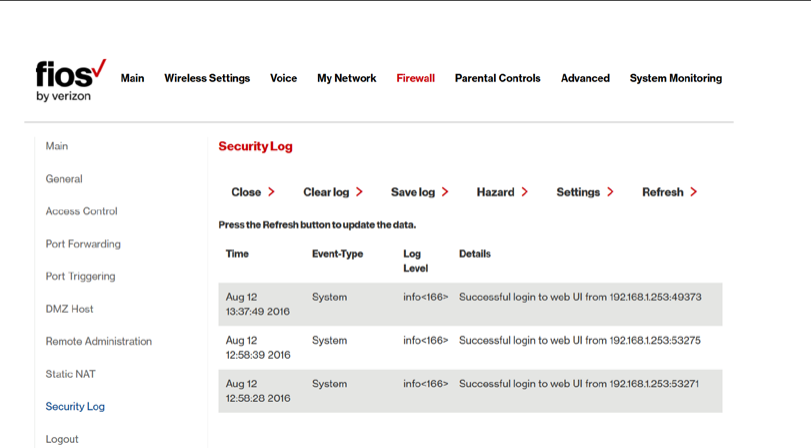The height and width of the screenshot is (448, 811).
Task: Select System Monitoring from the top bar
Action: (x=675, y=78)
